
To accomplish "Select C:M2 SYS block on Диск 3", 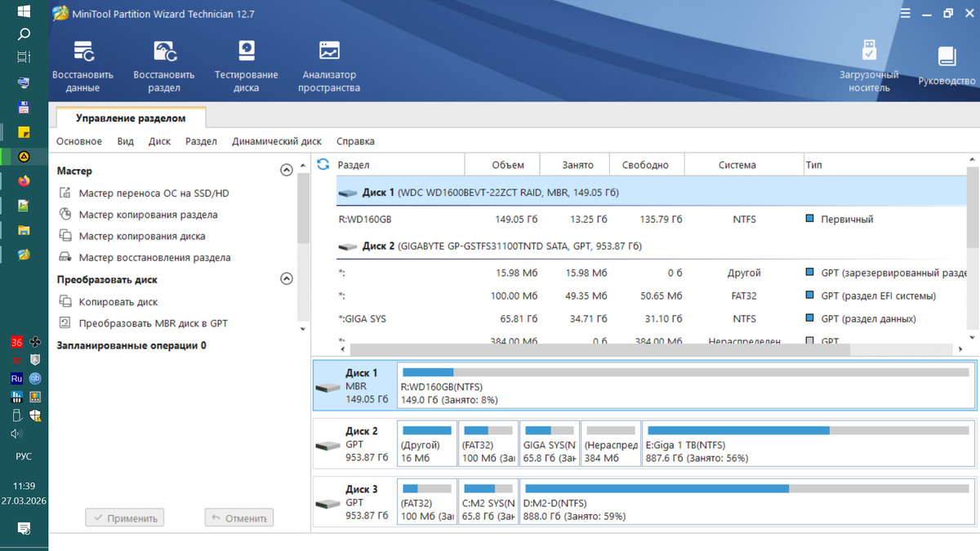I will coord(488,501).
